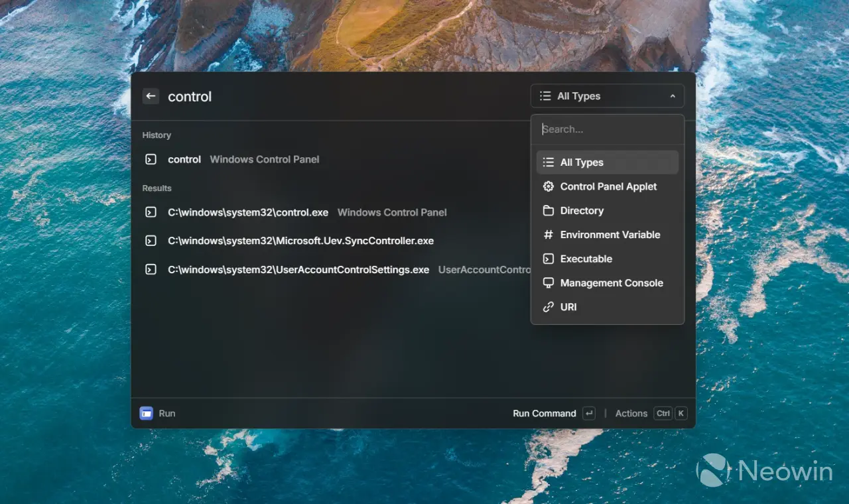Click the monitor icon beside Management Console

[548, 283]
